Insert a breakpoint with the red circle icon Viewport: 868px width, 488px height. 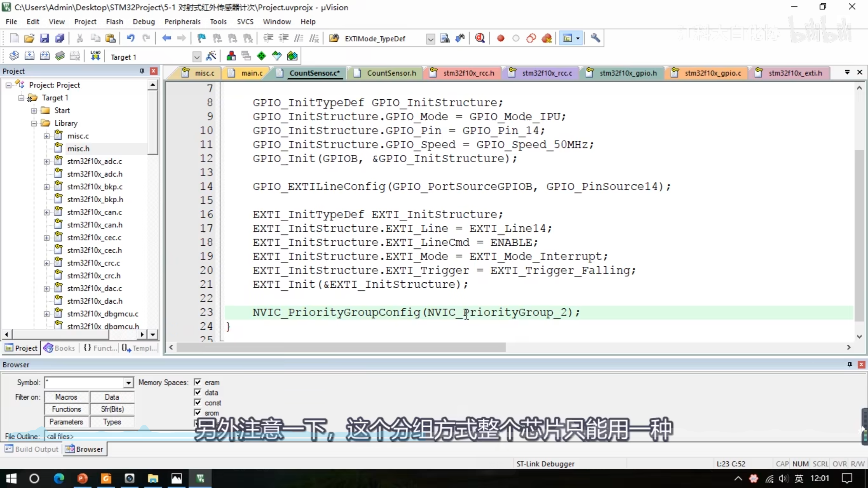tap(500, 38)
